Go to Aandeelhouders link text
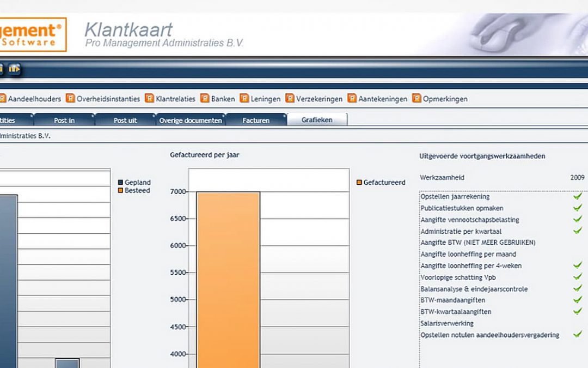 click(34, 99)
